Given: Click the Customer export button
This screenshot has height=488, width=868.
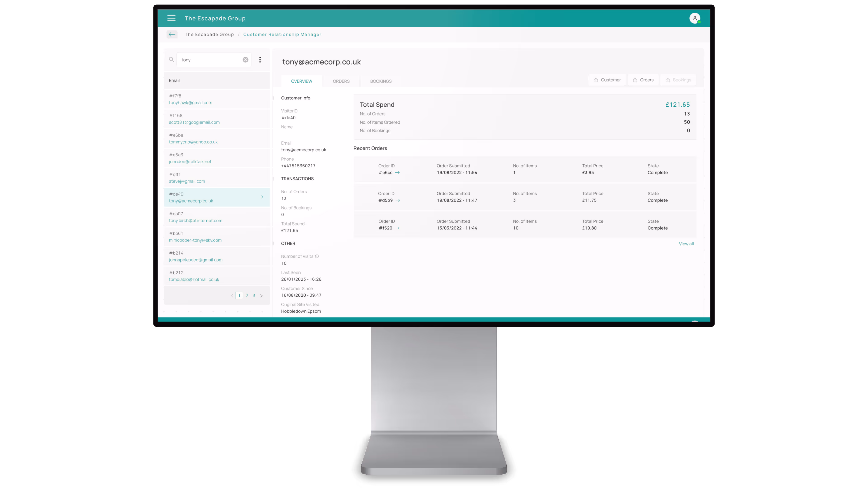Looking at the screenshot, I should [x=607, y=80].
